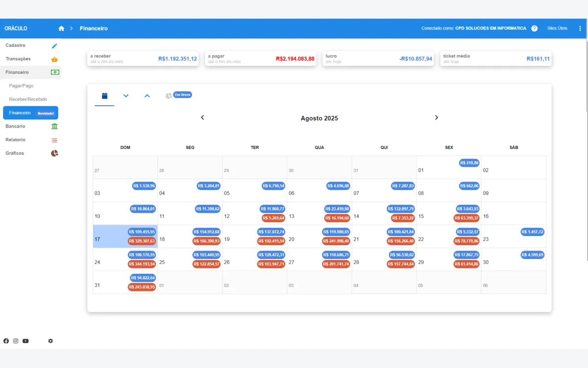Open the Sites Úteis link
Viewport: 588px width, 368px height.
click(x=557, y=28)
